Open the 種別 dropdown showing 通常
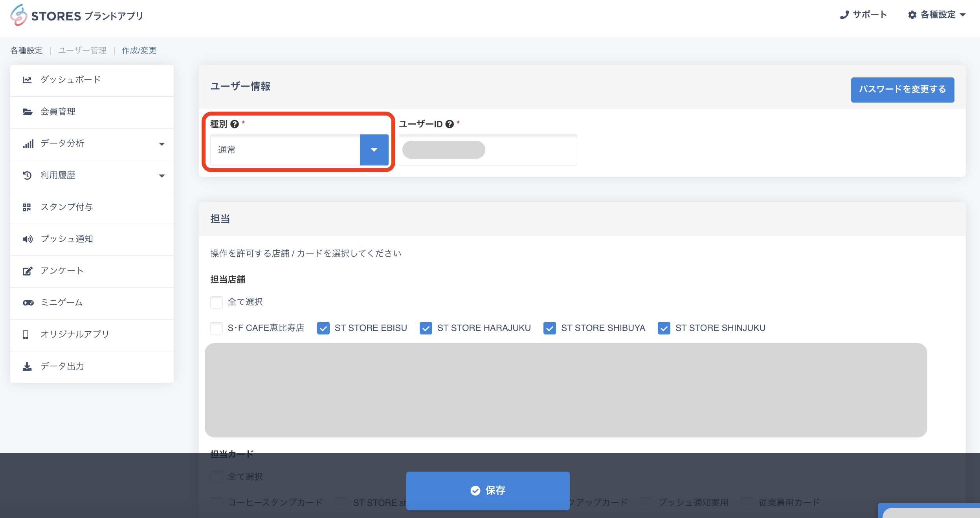The height and width of the screenshot is (518, 980). pyautogui.click(x=374, y=150)
